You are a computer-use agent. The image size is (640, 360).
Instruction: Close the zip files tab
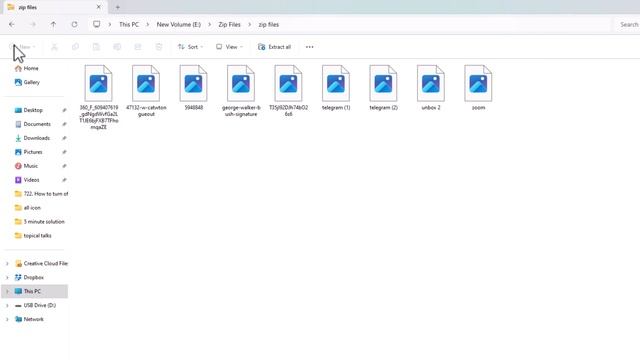[x=98, y=7]
